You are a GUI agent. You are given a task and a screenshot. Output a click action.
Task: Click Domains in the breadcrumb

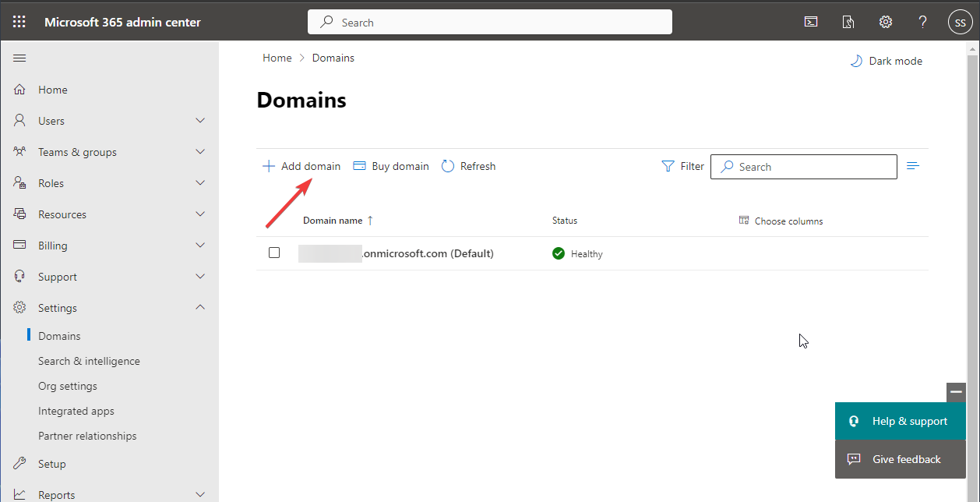coord(333,58)
